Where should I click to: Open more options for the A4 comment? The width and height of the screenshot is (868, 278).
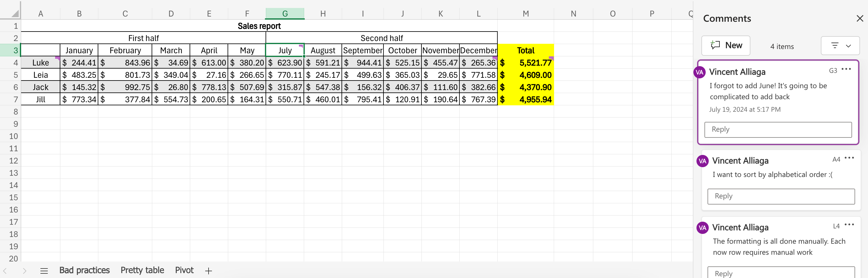click(x=849, y=158)
